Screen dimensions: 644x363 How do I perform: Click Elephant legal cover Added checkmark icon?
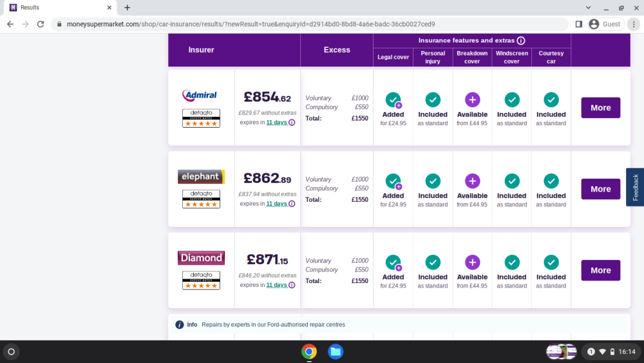coord(393,181)
